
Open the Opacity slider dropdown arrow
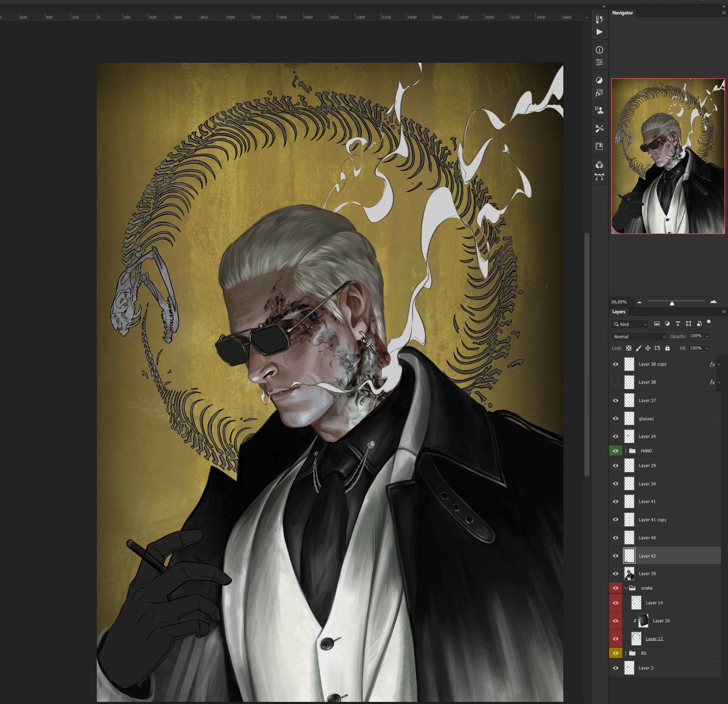pos(707,336)
